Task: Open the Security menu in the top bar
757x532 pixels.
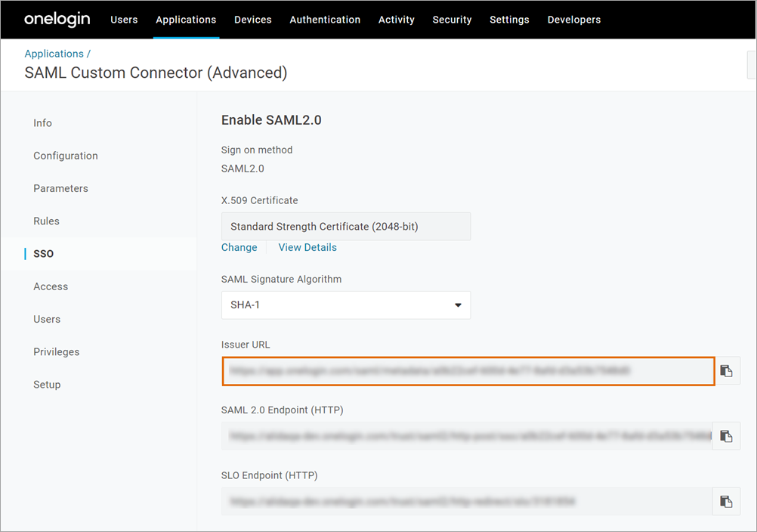Action: (452, 20)
